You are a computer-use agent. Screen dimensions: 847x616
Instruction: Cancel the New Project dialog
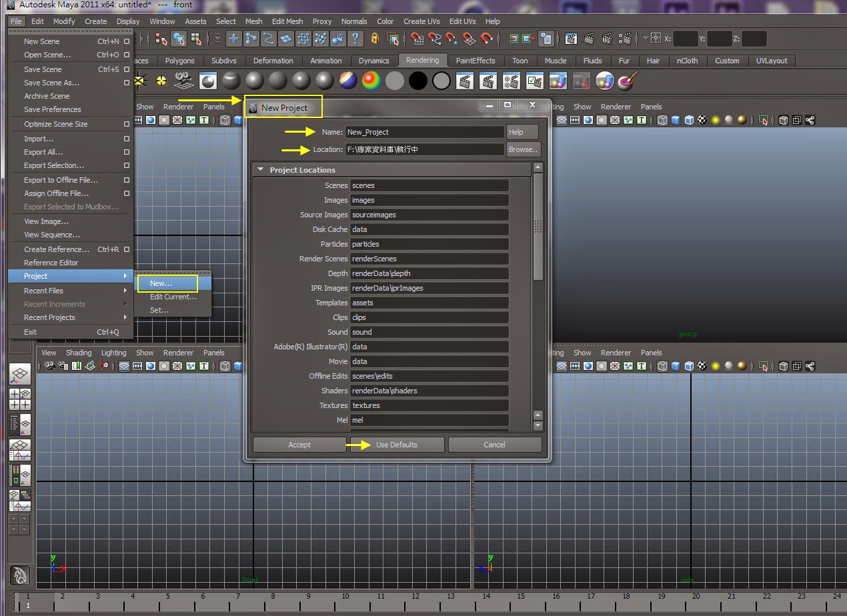[494, 445]
